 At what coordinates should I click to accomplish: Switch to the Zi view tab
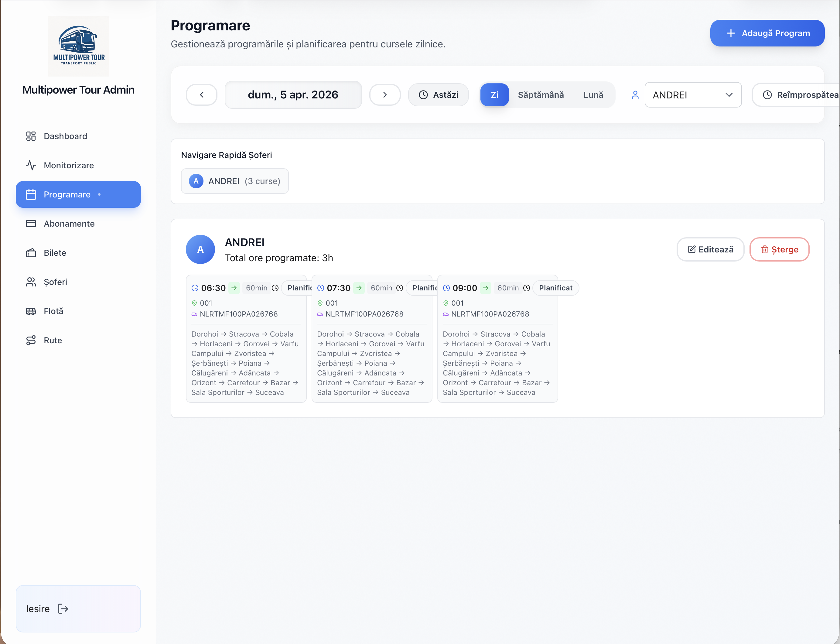click(x=494, y=95)
